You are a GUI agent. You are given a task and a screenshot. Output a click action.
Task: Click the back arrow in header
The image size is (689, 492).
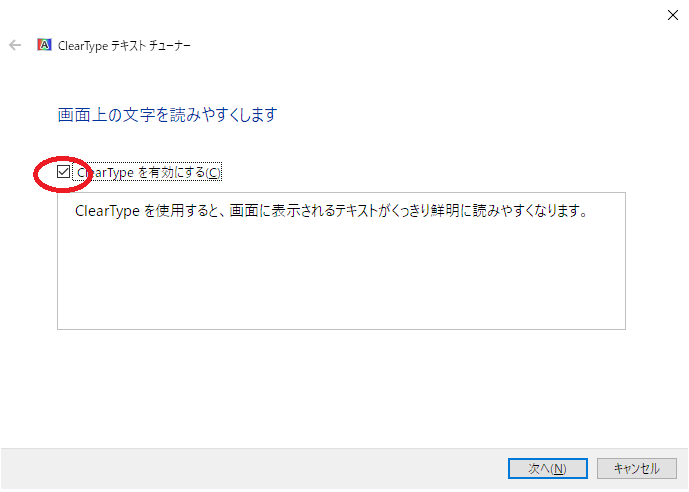pyautogui.click(x=15, y=45)
